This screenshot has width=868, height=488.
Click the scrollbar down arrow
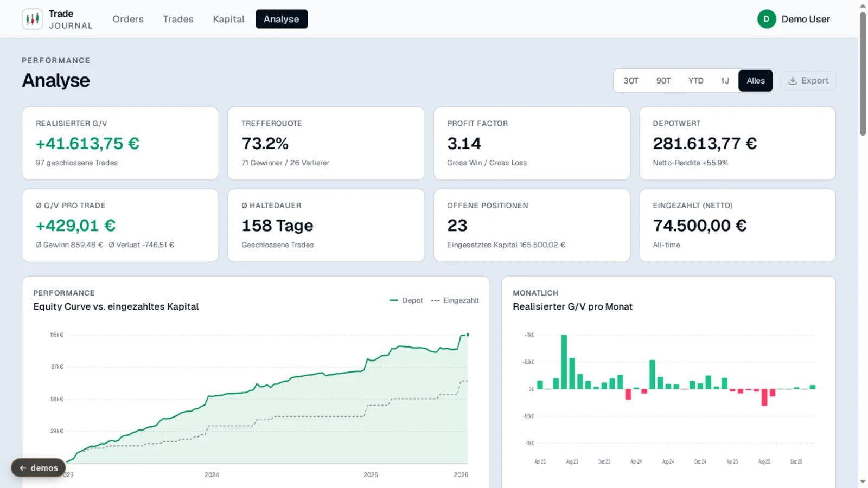click(863, 481)
